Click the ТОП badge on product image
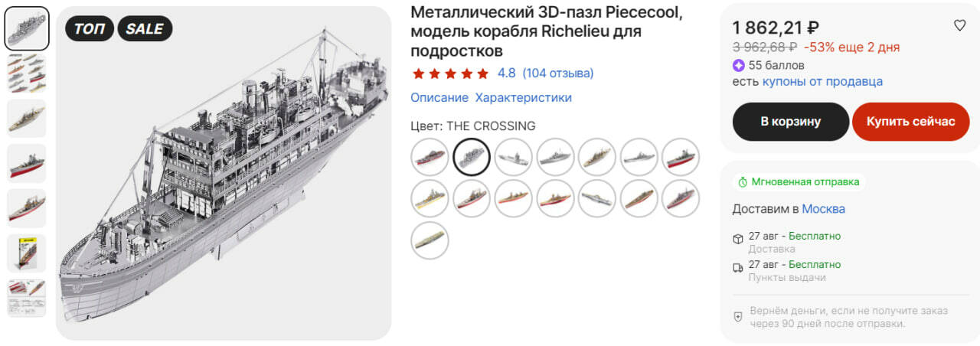The image size is (980, 346). click(90, 29)
